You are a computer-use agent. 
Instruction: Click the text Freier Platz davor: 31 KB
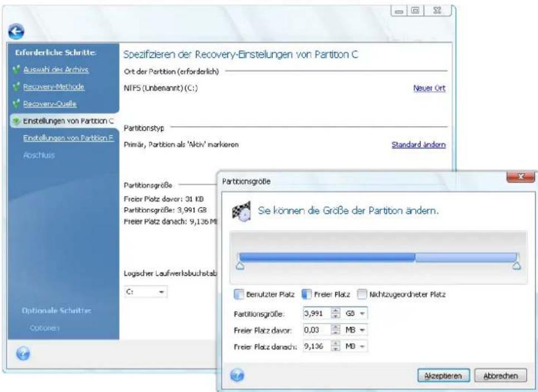pos(164,199)
